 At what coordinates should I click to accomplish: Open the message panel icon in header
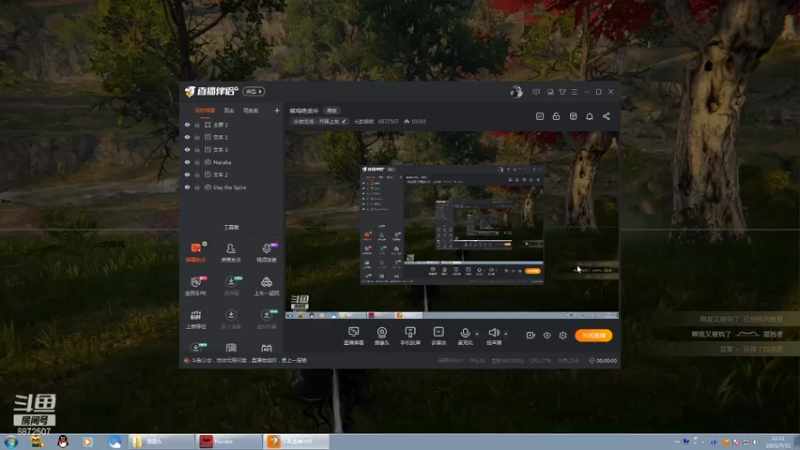[x=540, y=116]
